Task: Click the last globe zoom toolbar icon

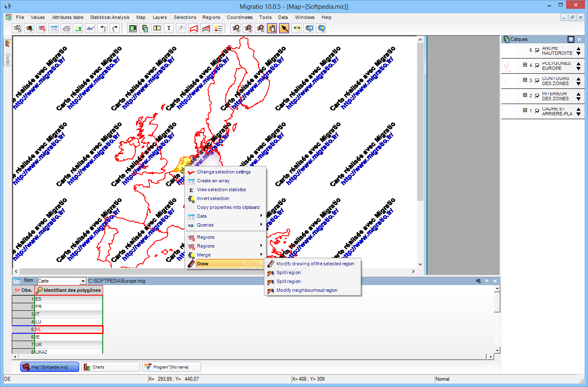Action: (x=321, y=28)
